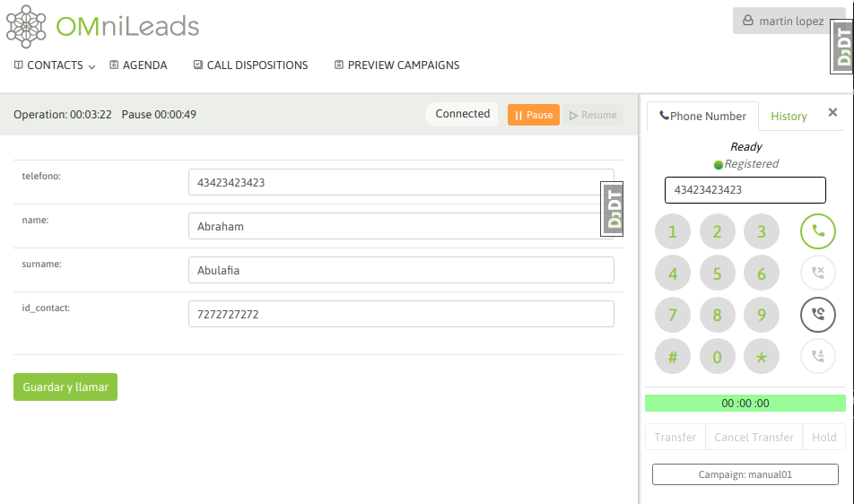The height and width of the screenshot is (504, 854).
Task: Pause the agent session
Action: coord(533,115)
